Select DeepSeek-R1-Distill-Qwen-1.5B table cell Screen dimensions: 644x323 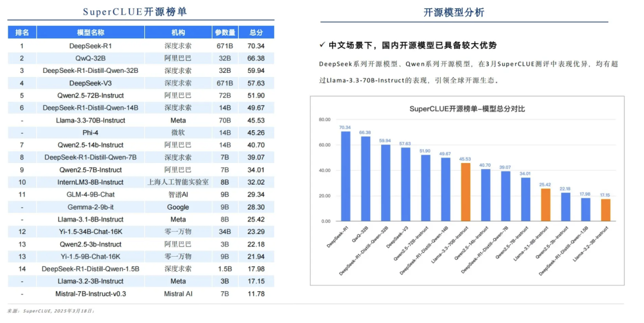click(91, 269)
